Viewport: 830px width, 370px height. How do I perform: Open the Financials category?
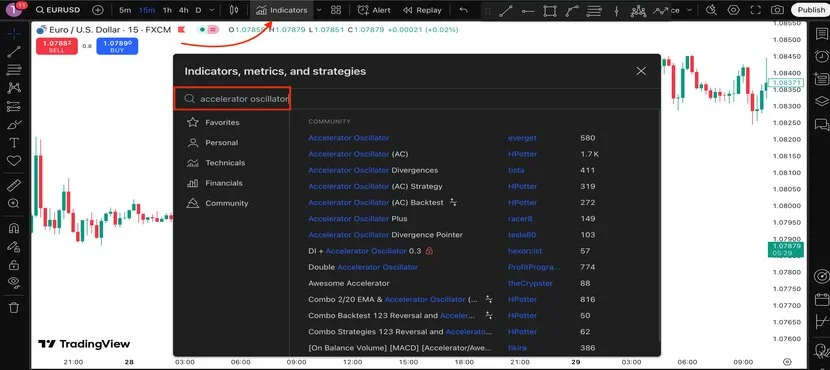215,183
